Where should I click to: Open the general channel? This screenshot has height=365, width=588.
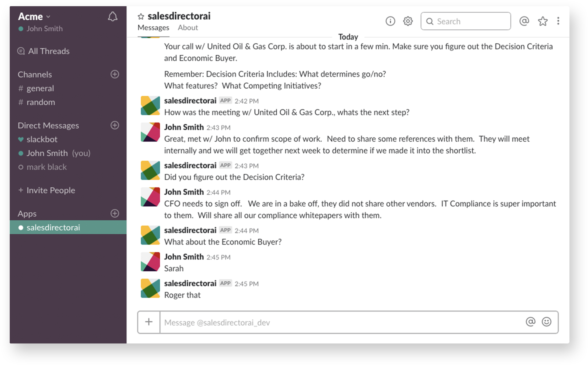click(40, 88)
